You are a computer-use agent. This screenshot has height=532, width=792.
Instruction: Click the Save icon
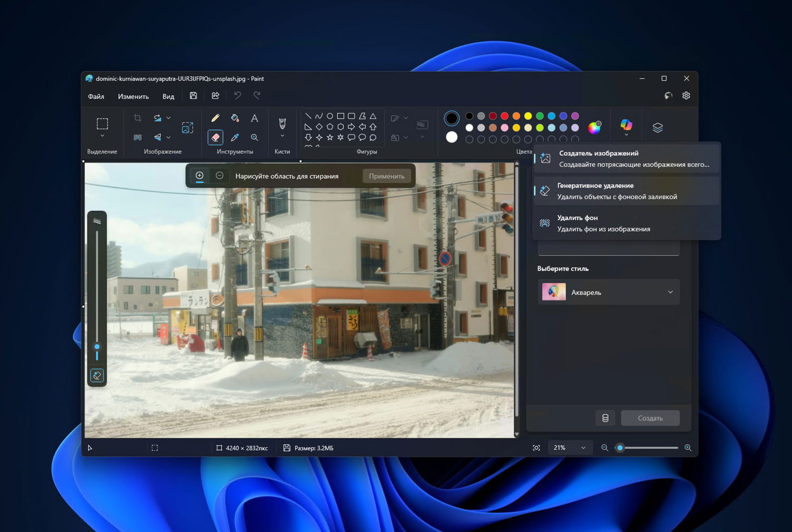click(193, 96)
